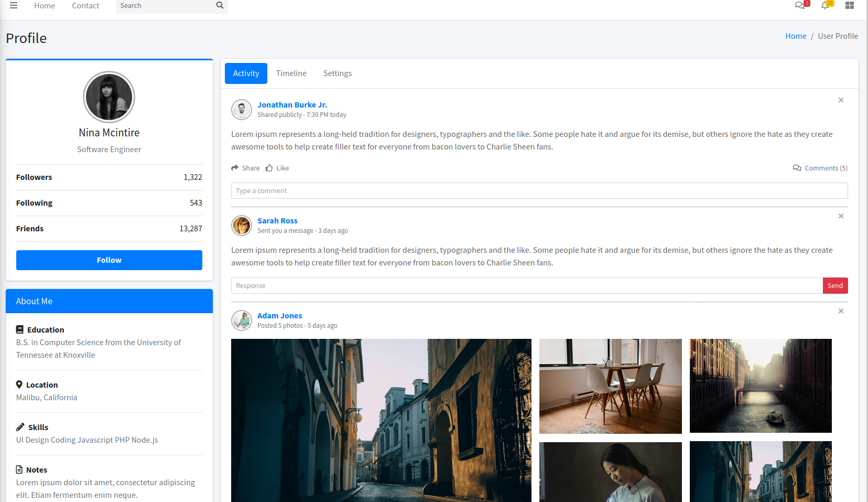The width and height of the screenshot is (868, 502).
Task: Click the Notes file icon
Action: [x=19, y=469]
